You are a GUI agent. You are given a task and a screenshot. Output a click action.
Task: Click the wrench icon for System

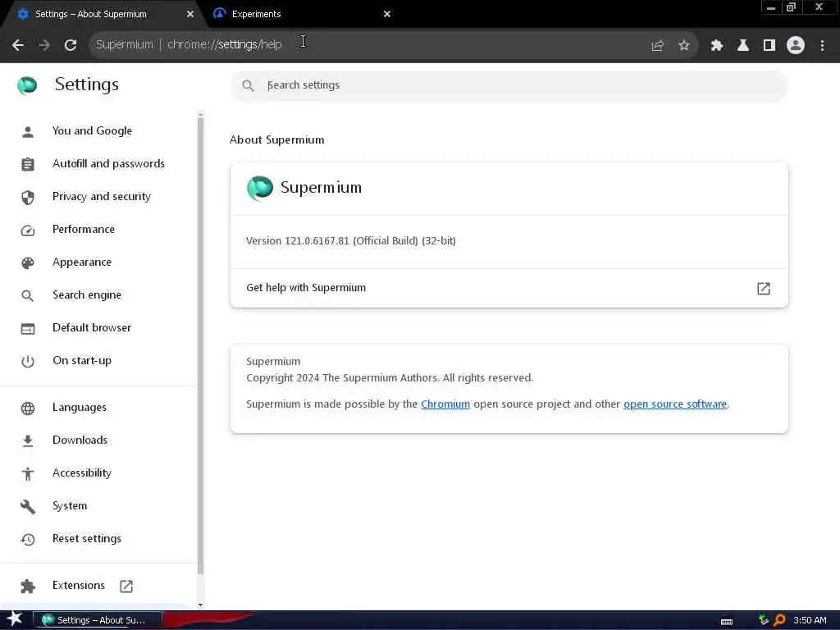28,507
